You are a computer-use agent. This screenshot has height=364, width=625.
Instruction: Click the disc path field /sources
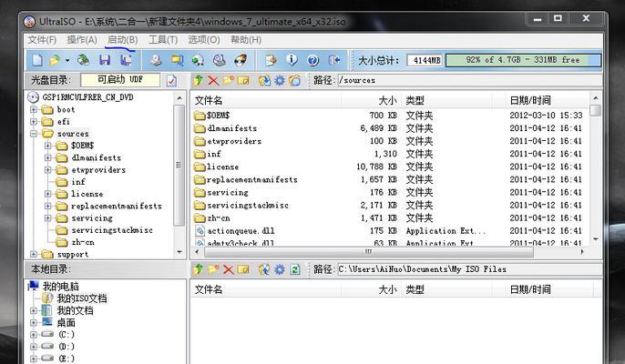pos(468,80)
